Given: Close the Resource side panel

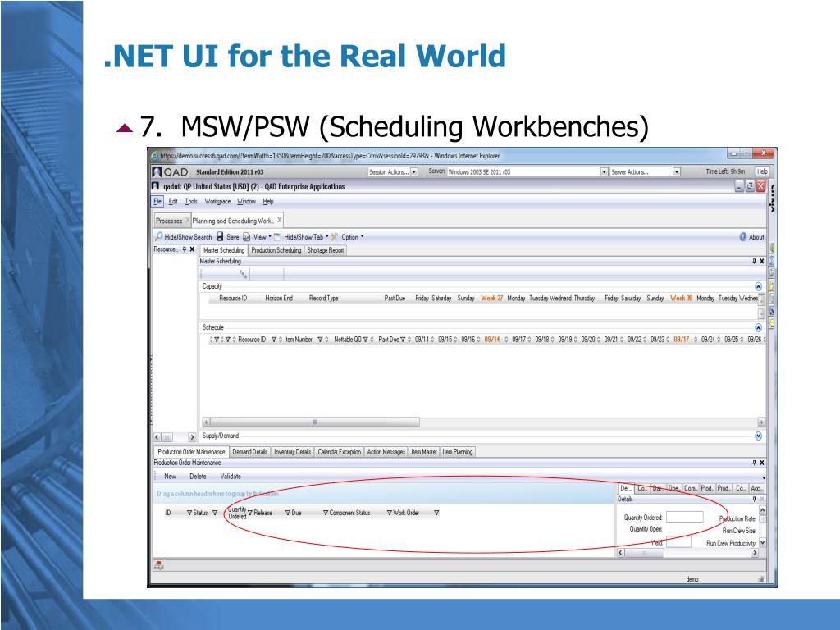Looking at the screenshot, I should (x=192, y=249).
